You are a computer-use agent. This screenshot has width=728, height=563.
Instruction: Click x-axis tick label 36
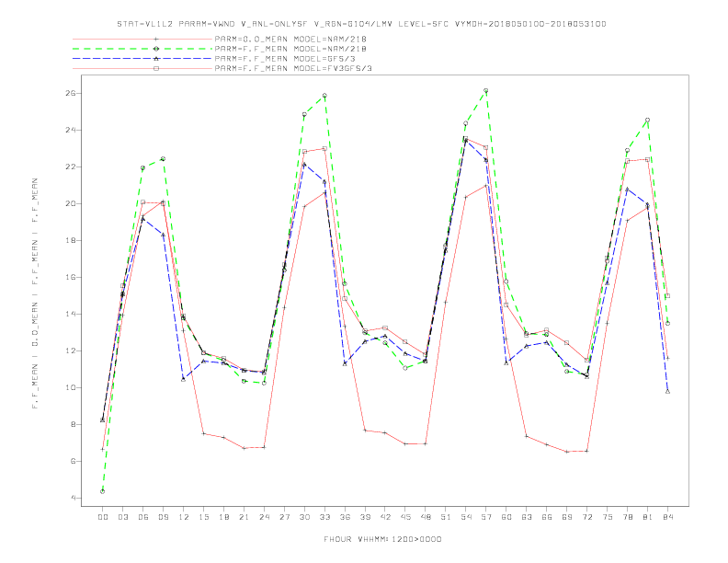point(345,517)
